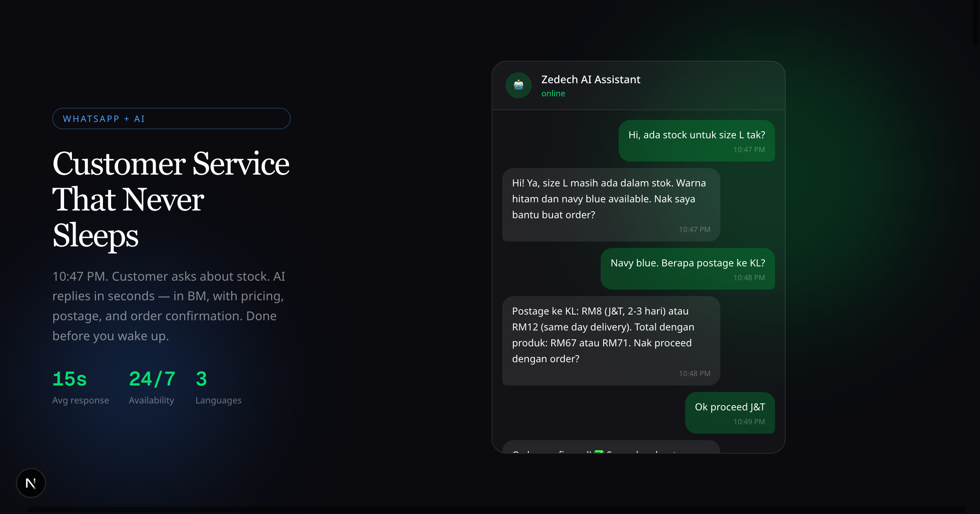Click the Next.js logo badge at bottom left

(31, 483)
